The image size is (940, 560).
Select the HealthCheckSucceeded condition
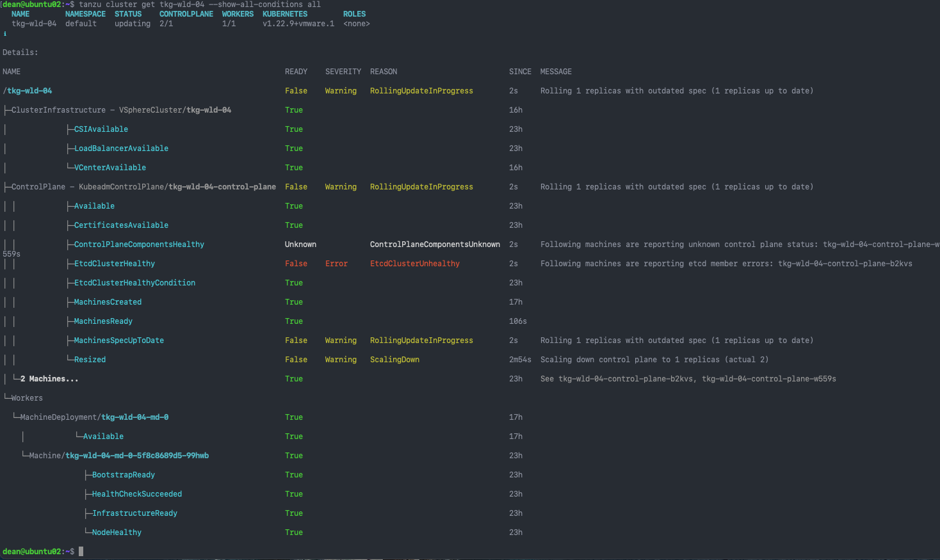tap(137, 494)
